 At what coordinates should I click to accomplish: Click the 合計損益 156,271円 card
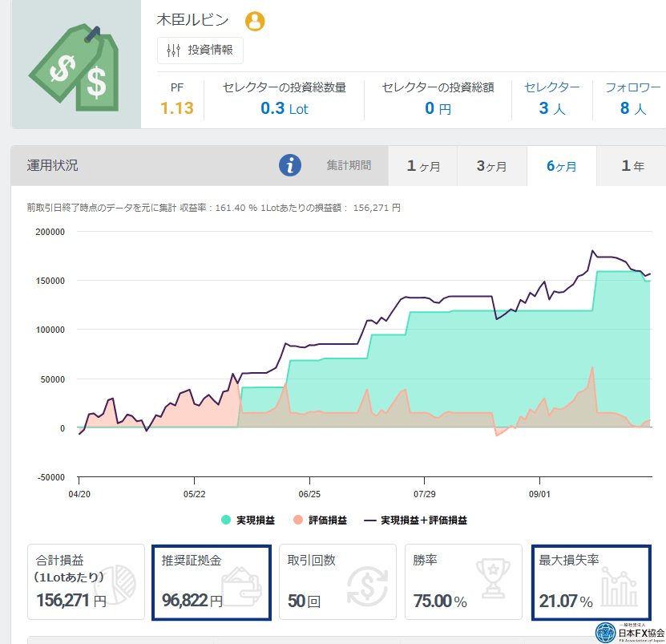coord(86,582)
